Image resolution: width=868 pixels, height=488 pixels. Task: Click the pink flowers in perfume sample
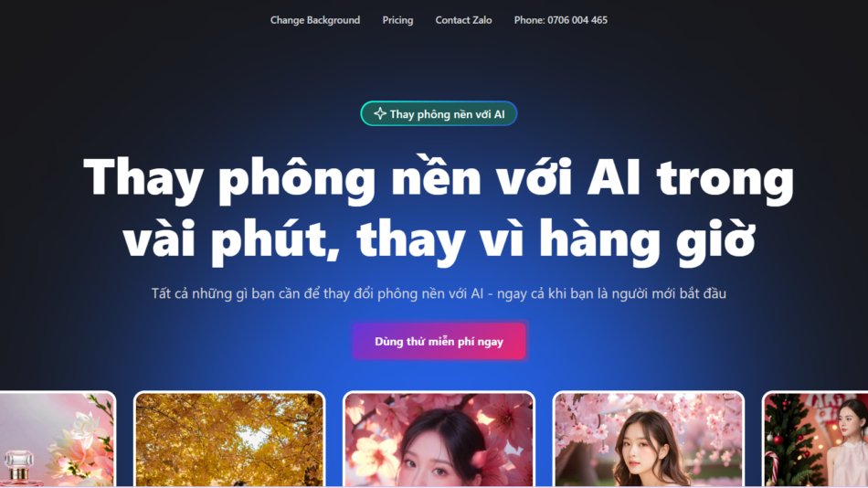[x=83, y=438]
